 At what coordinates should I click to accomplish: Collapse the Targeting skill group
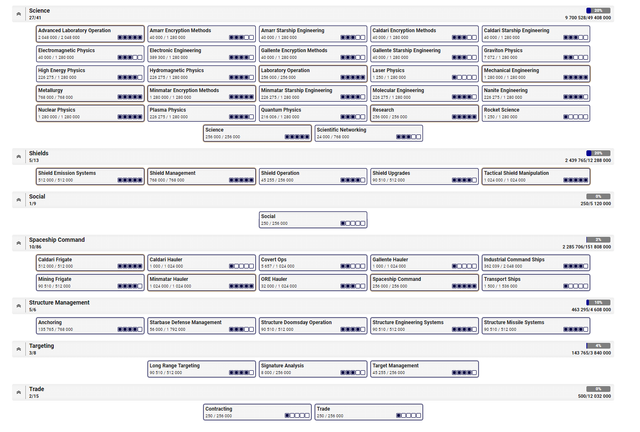(x=19, y=349)
